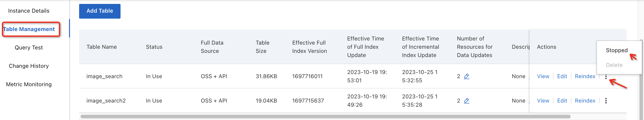Open the three-dot more menu for image_search2

pos(606,101)
